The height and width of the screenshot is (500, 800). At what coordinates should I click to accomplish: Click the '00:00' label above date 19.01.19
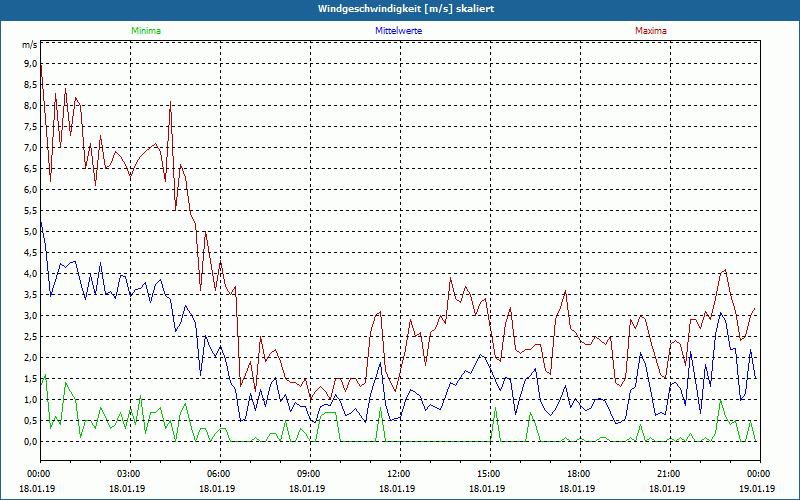[x=759, y=474]
